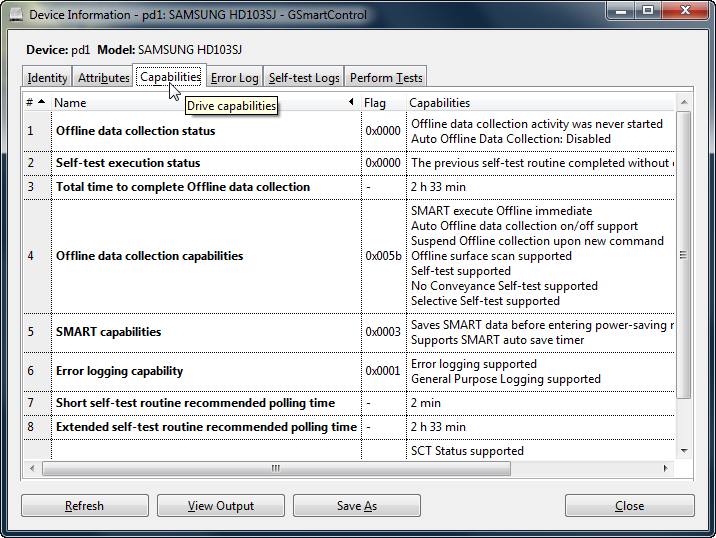
Task: Select the 'SMART capabilities' row
Action: [x=349, y=332]
